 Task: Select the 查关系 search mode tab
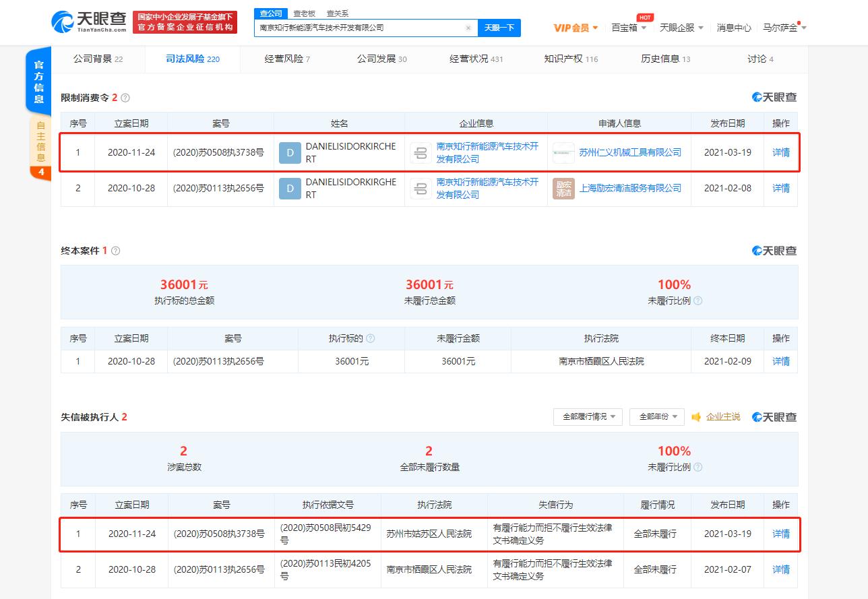[x=337, y=13]
